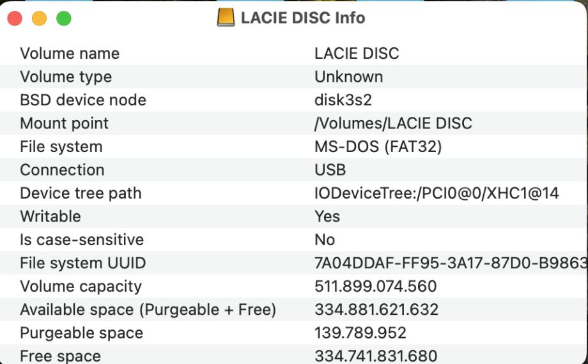Click the "LACIE DISC Info" window title
Viewport: 588px width, 364px height.
302,18
